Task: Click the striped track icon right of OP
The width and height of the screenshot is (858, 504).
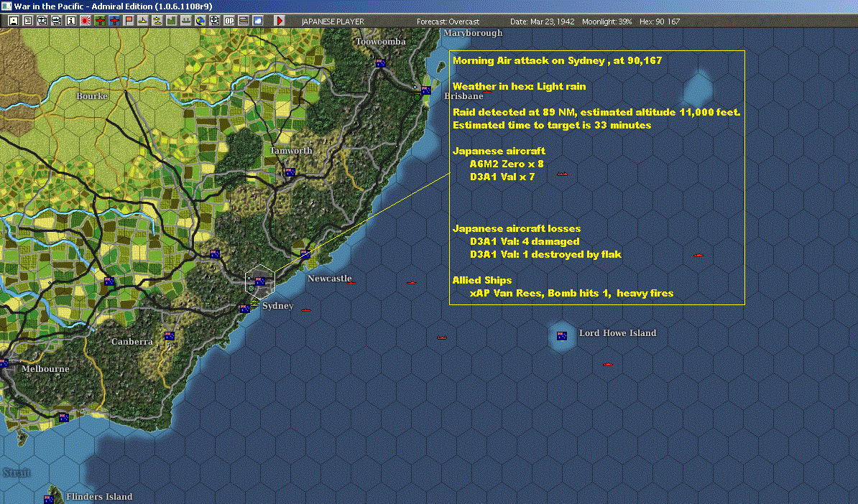Action: [244, 21]
